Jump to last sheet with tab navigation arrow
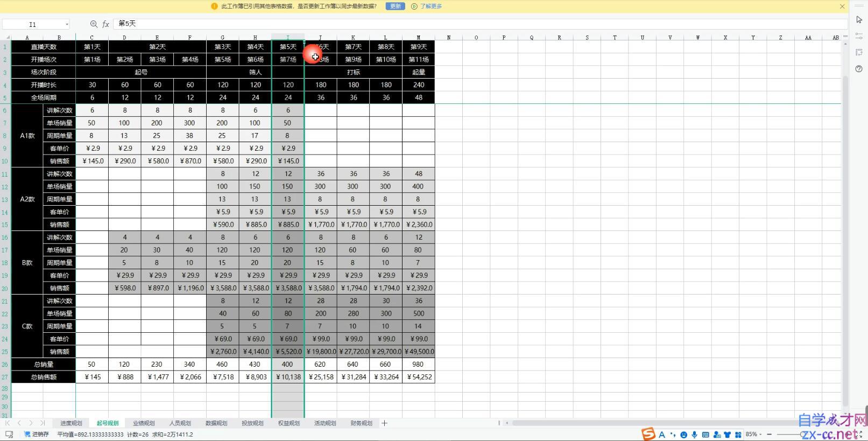The height and width of the screenshot is (441, 868). (x=43, y=423)
